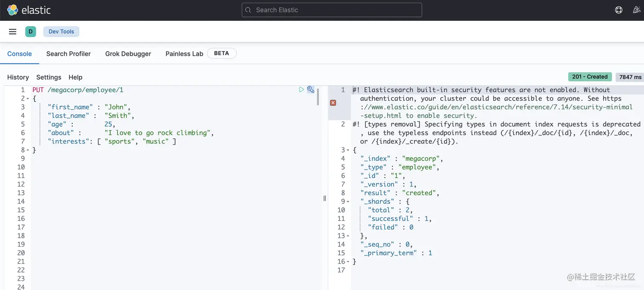Open the help menu lifebuoy icon
The width and height of the screenshot is (644, 290).
click(618, 10)
